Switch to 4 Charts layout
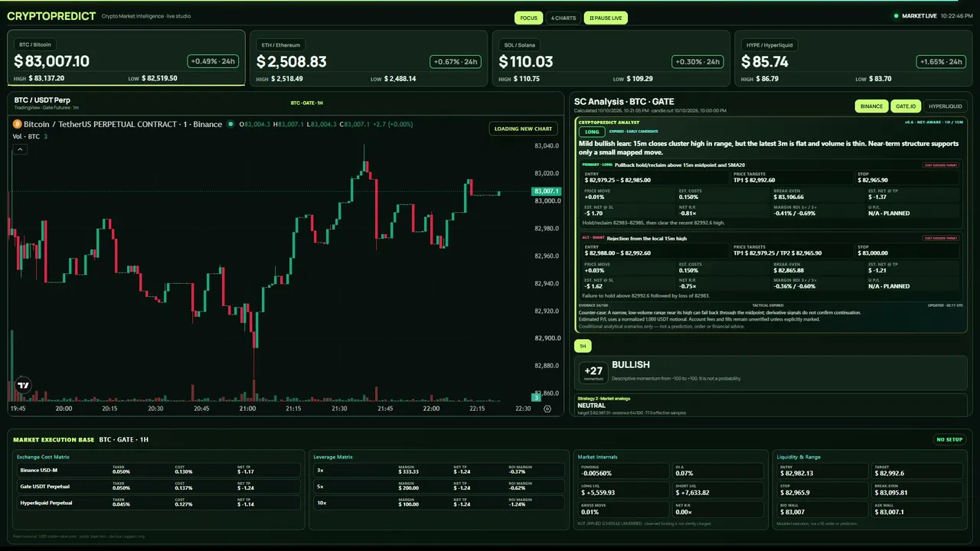The width and height of the screenshot is (980, 551). [563, 18]
